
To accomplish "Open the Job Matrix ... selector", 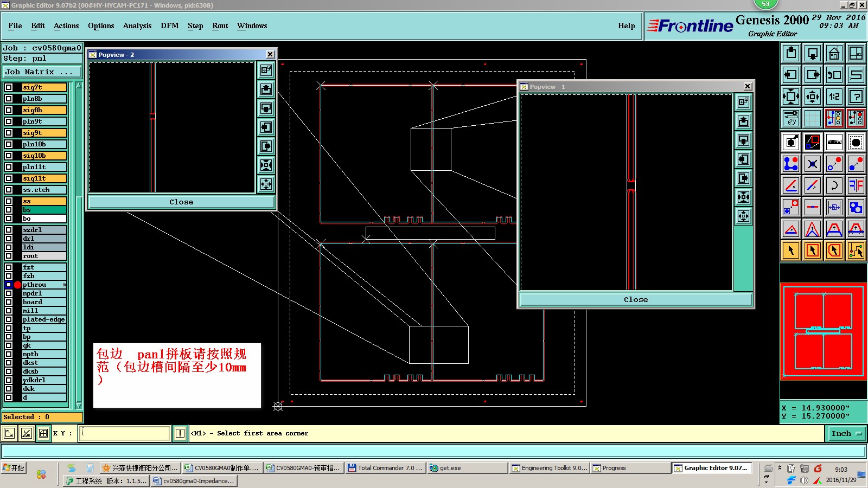I will tap(42, 72).
